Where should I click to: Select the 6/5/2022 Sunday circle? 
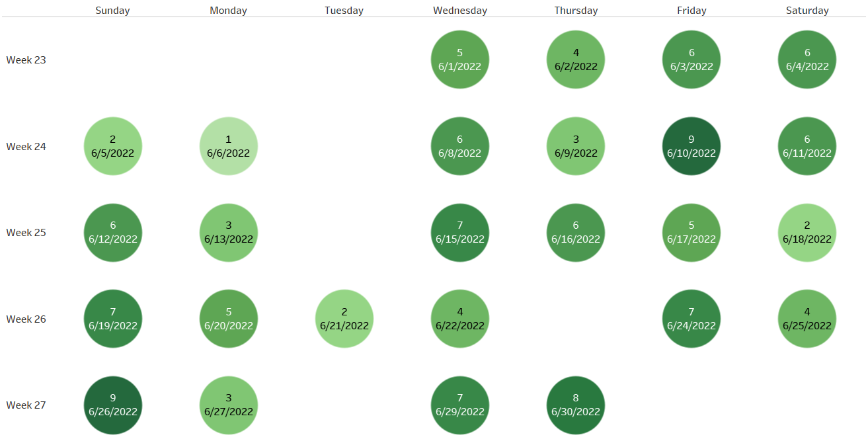tap(113, 146)
